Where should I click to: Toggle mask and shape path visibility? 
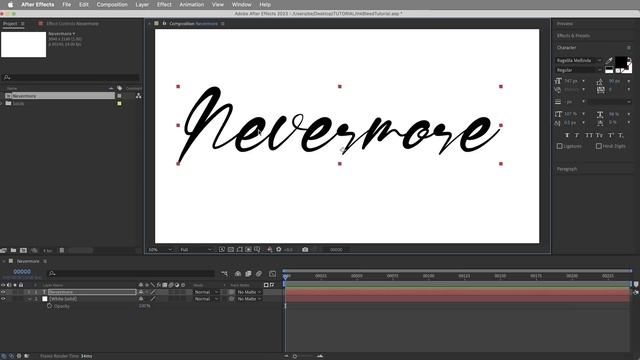(x=240, y=249)
